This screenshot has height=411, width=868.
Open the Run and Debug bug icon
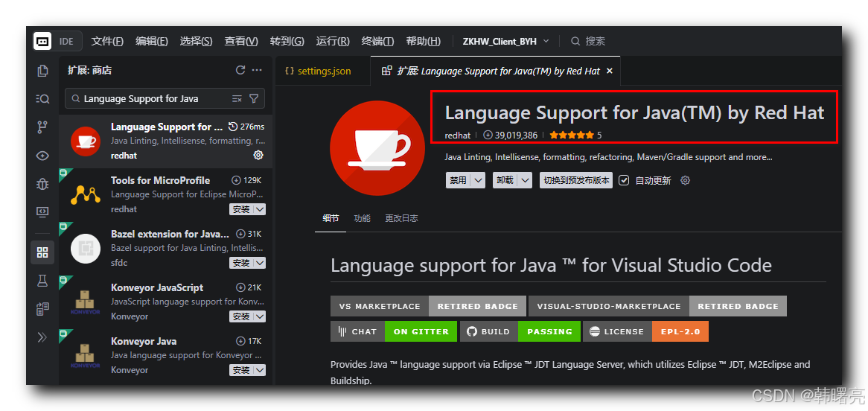[42, 184]
